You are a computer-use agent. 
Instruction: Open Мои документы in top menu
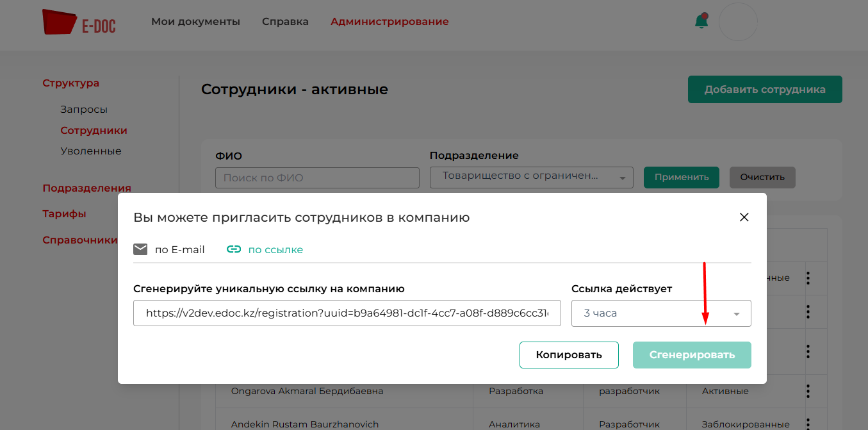[195, 22]
